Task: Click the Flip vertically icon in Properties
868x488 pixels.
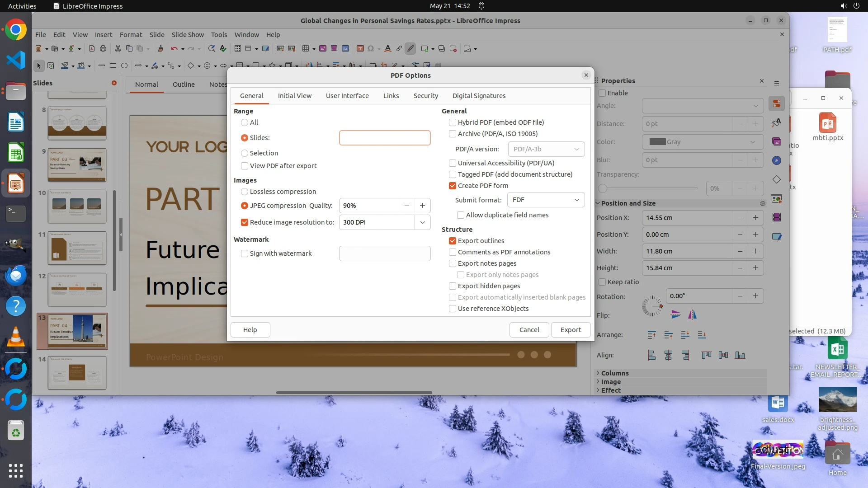Action: pos(676,315)
